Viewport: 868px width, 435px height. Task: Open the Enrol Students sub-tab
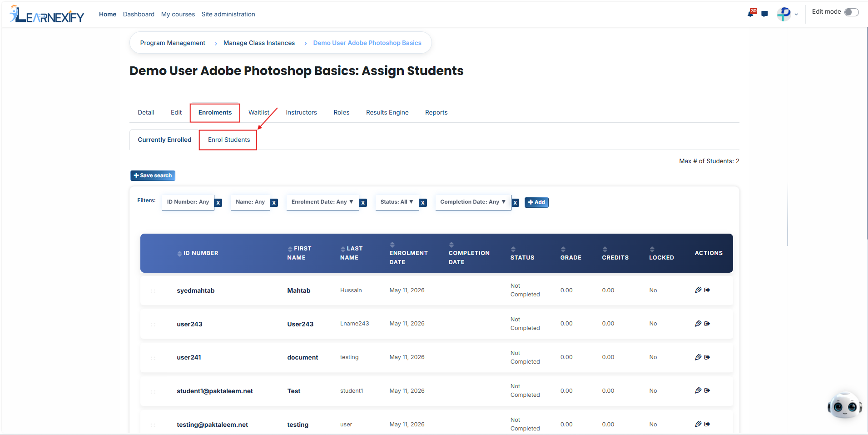(229, 140)
